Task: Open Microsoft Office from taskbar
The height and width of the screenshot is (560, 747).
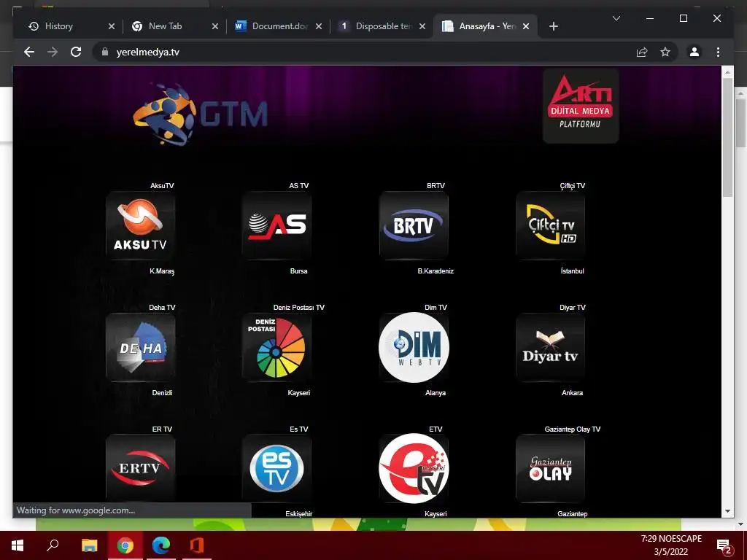Action: point(197,545)
